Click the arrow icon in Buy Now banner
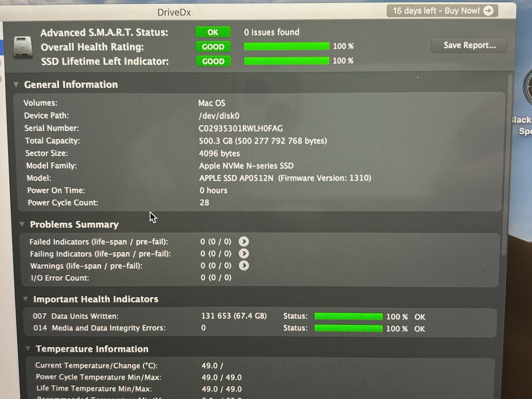Viewport: 532px width, 399px height. click(488, 11)
